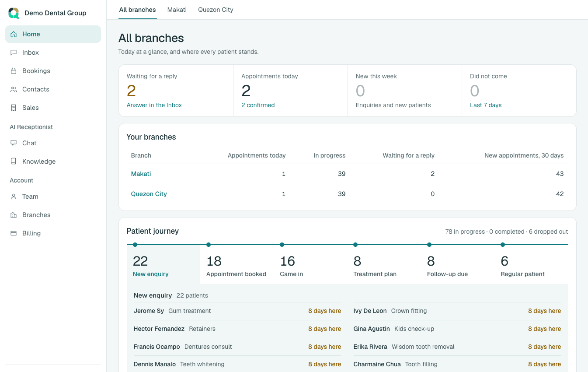
Task: Click patient Gina Agustin
Action: (x=372, y=329)
